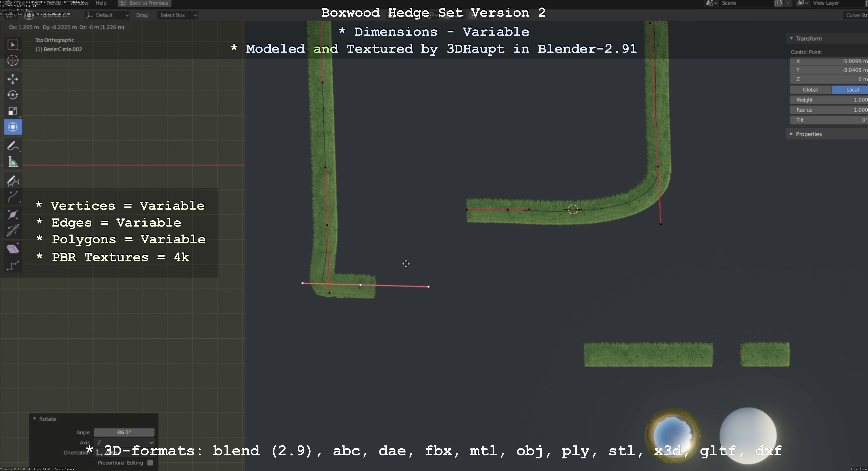Adjust the Tilt 0° field
868x471 pixels.
coord(829,120)
